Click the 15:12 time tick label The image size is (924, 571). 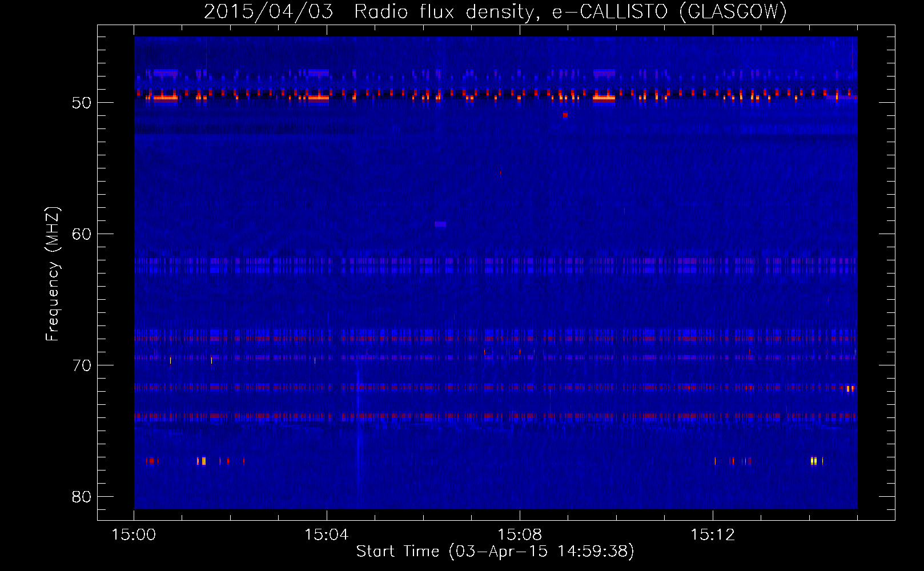point(713,534)
